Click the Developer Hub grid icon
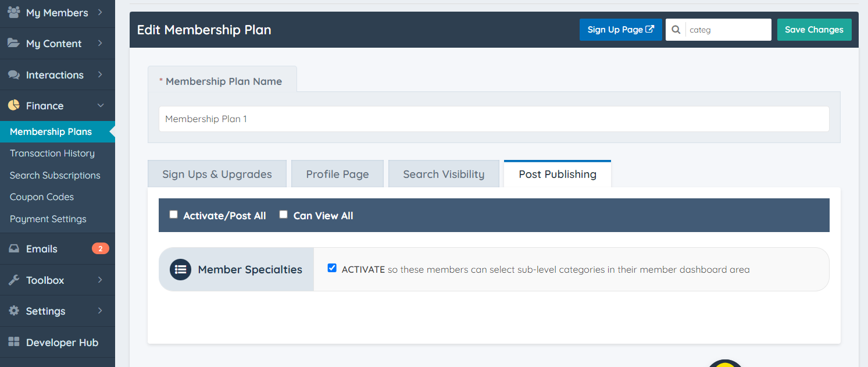Screen dimensions: 868x367 click(x=14, y=342)
